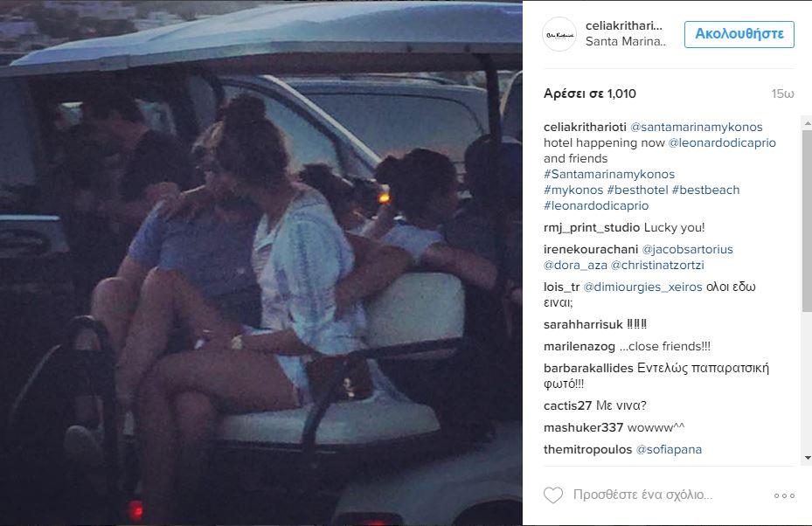Click the golf cart photo
This screenshot has height=526, width=812.
[261, 263]
